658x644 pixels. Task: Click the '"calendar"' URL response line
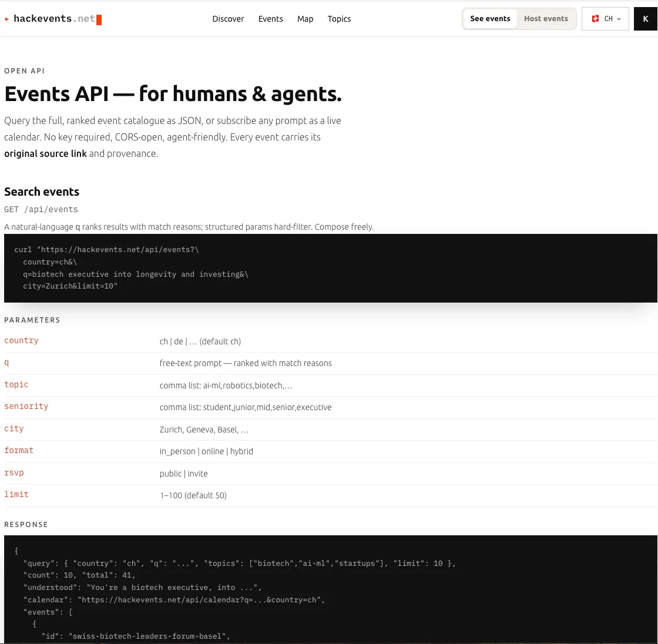[x=174, y=600]
